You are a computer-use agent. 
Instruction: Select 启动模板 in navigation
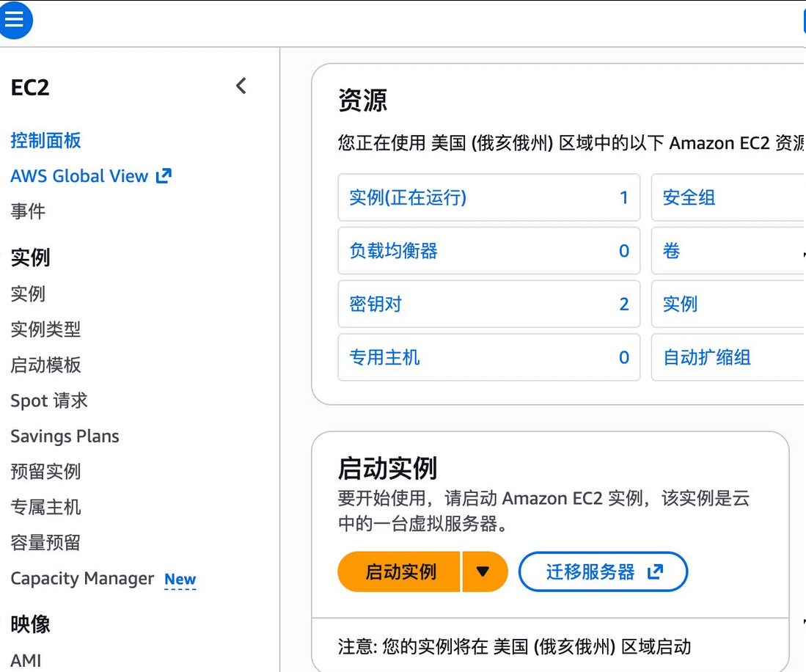[45, 365]
